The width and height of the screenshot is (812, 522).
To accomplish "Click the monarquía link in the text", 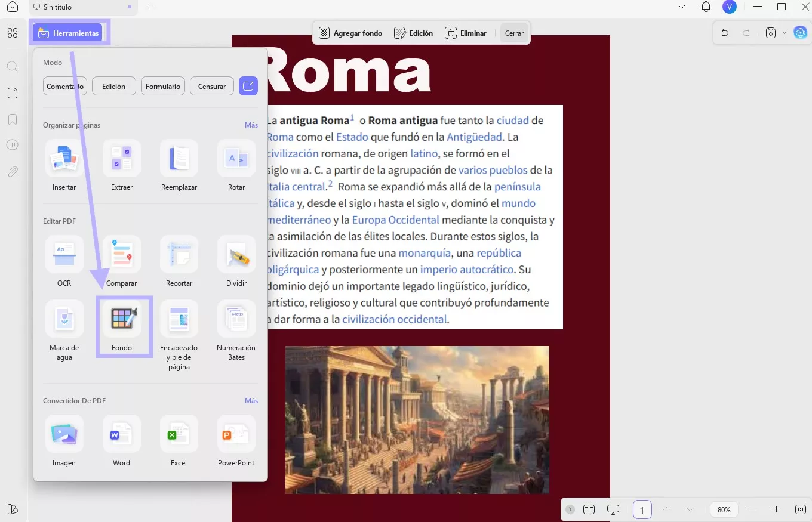I will coord(425,252).
